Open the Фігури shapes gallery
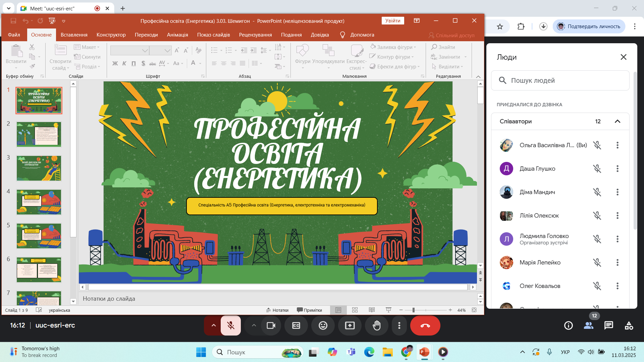The image size is (644, 362). click(303, 56)
